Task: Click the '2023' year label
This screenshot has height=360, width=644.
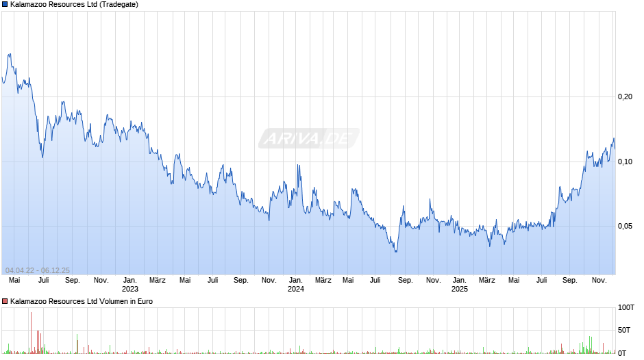Action: tap(130, 289)
